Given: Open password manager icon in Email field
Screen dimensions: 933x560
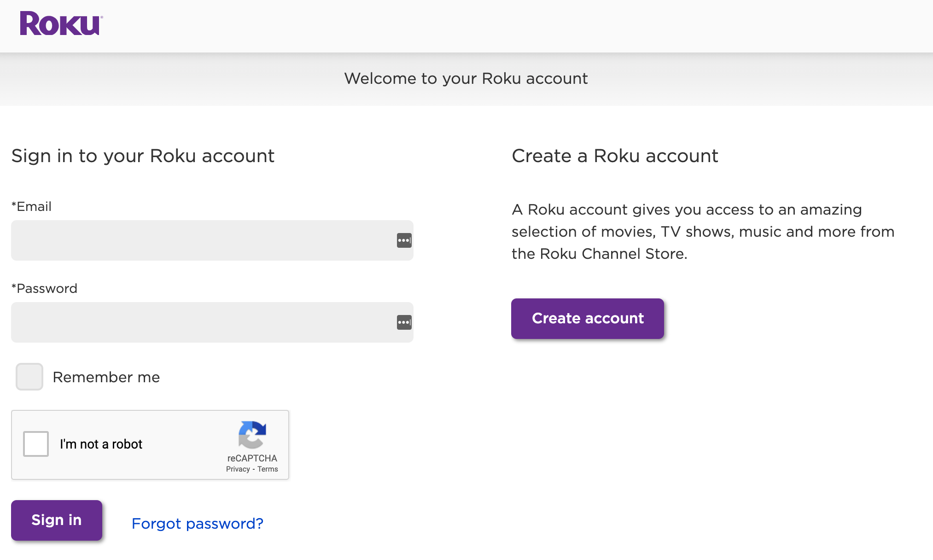Looking at the screenshot, I should point(404,240).
